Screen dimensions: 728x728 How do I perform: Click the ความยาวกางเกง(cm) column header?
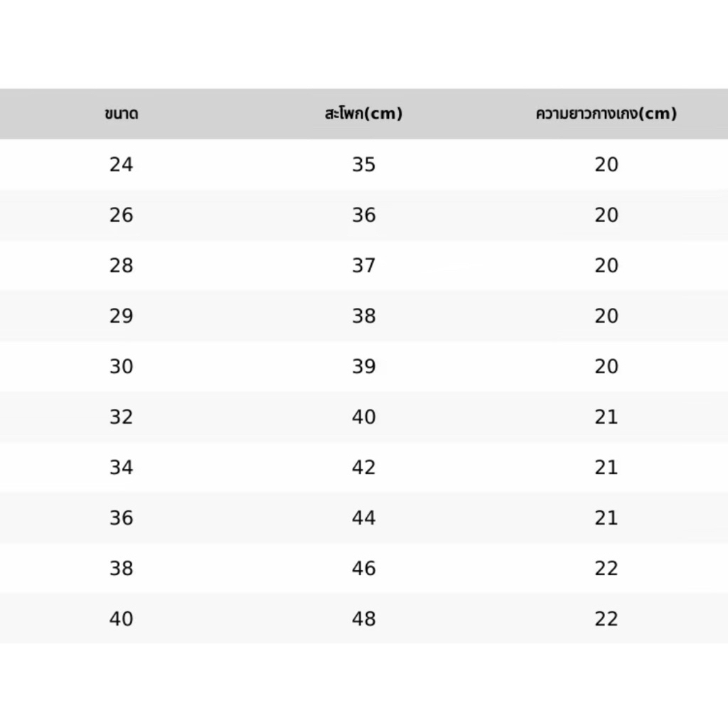pyautogui.click(x=606, y=114)
